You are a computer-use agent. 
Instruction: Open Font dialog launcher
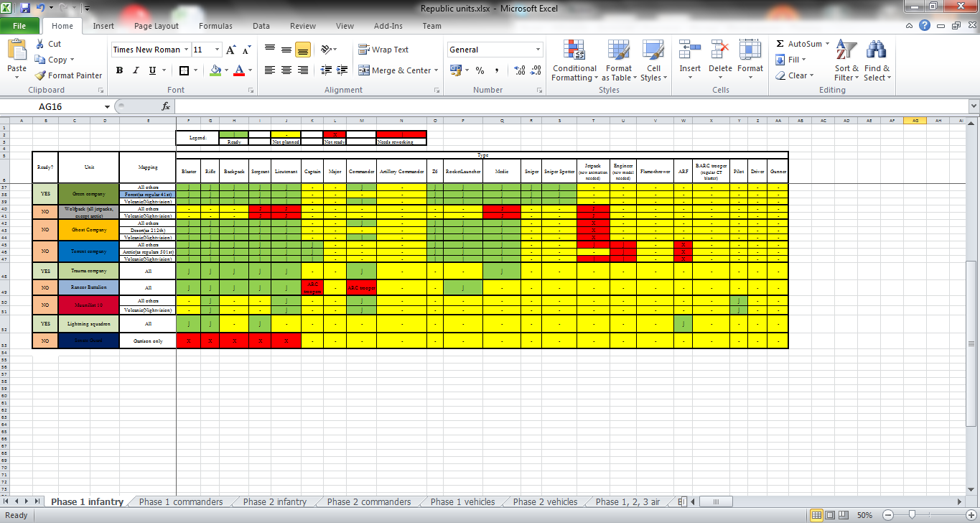tap(251, 91)
